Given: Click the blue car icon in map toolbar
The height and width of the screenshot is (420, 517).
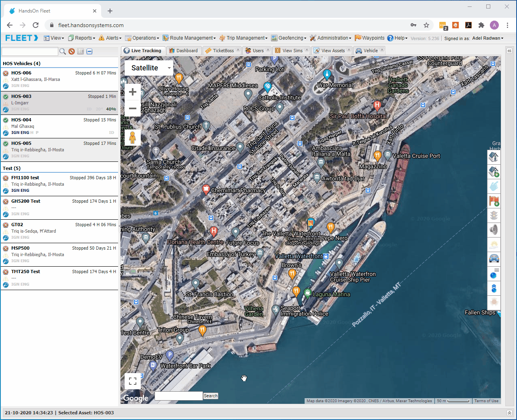Looking at the screenshot, I should pyautogui.click(x=494, y=259).
